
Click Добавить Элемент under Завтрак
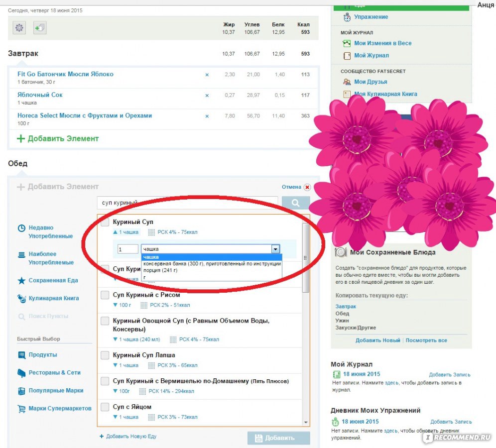pyautogui.click(x=58, y=139)
